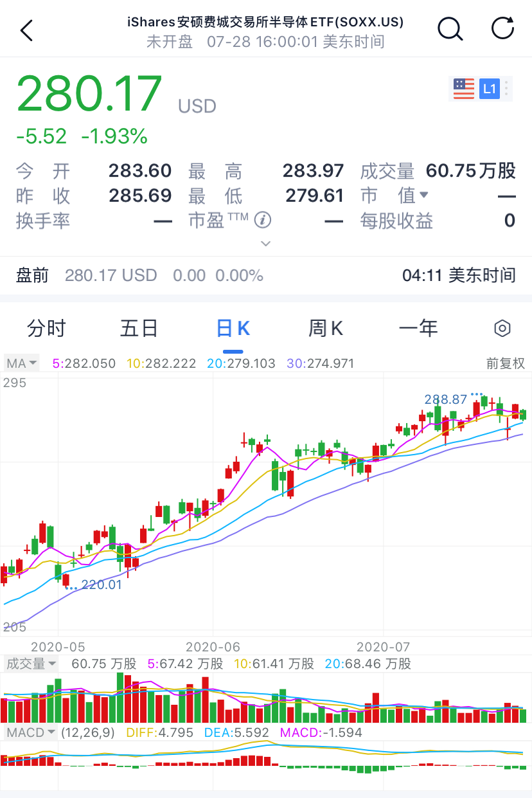
Task: Tap the 04:11 美东时间 timestamp
Action: click(459, 276)
